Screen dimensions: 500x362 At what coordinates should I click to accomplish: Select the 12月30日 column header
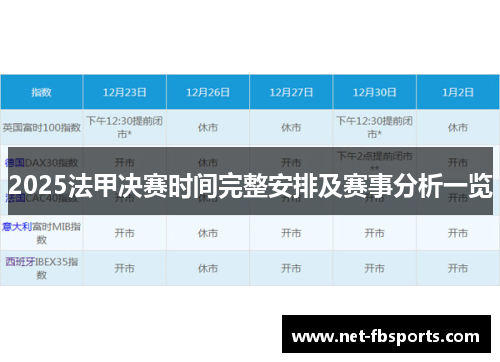tap(374, 92)
